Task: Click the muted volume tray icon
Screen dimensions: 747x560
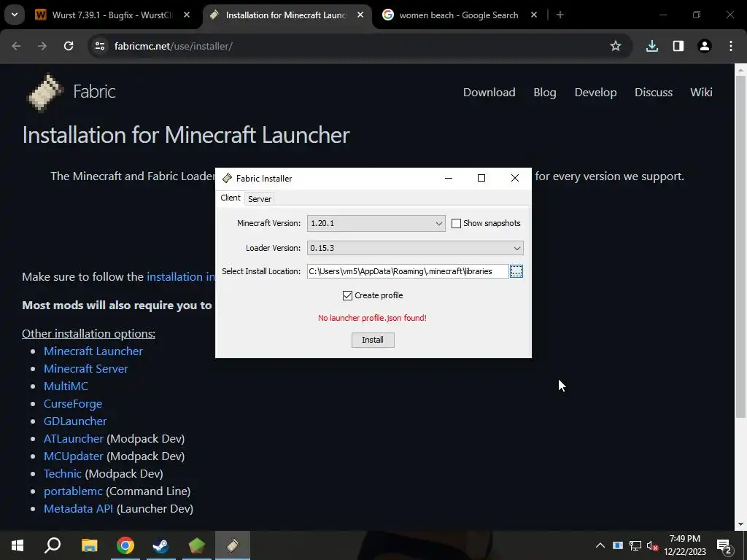Action: (653, 545)
